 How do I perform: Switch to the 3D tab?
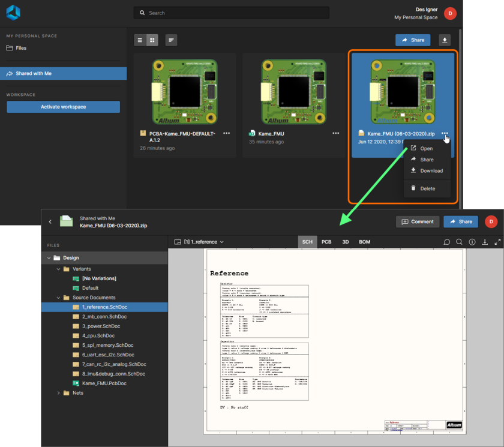(x=345, y=242)
